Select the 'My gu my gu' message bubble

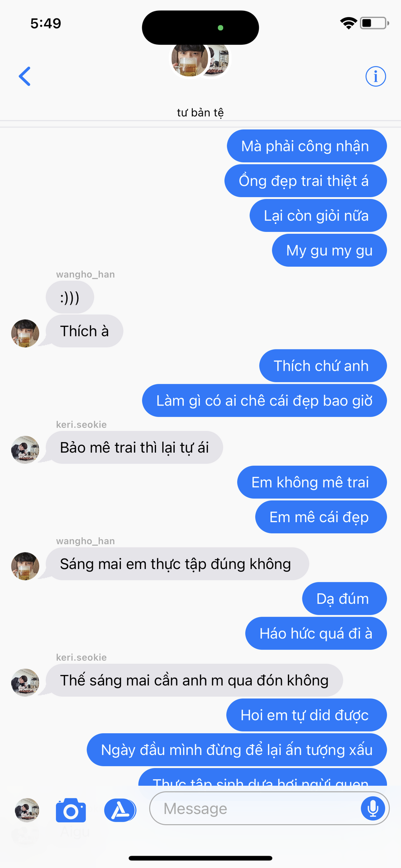pos(329,250)
